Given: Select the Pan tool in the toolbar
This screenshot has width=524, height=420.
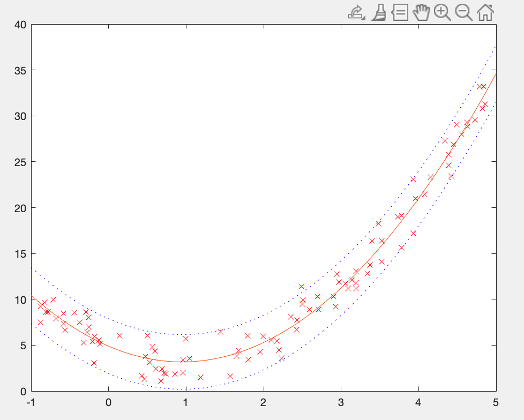Looking at the screenshot, I should click(x=421, y=13).
